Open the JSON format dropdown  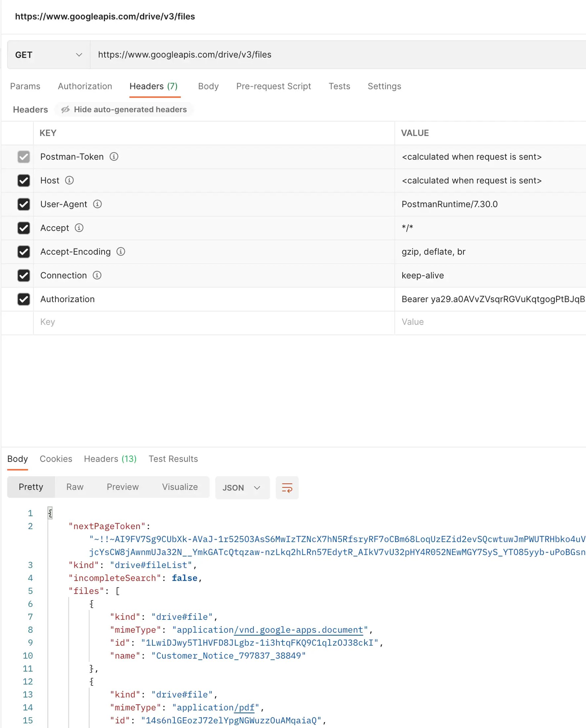click(242, 487)
